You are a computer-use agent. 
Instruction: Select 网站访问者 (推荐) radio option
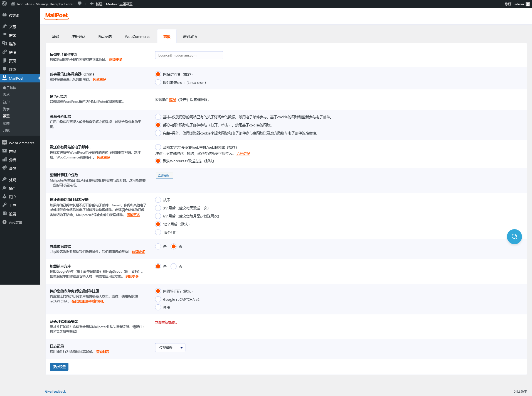click(158, 74)
